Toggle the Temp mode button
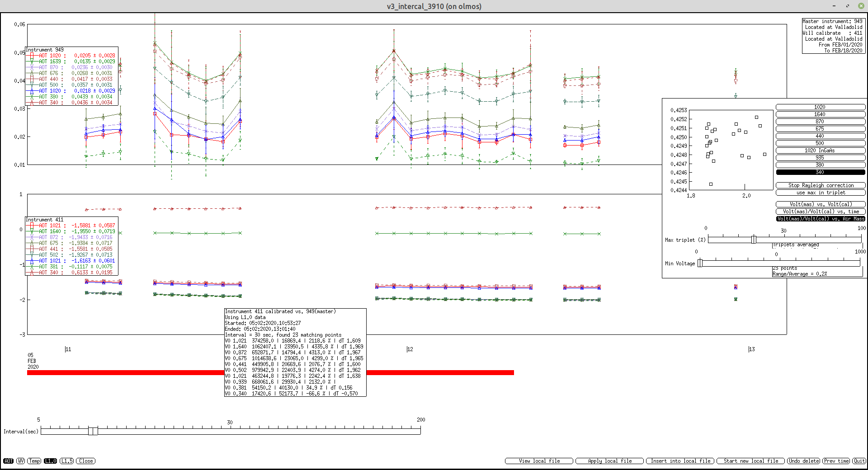868x470 pixels. click(x=34, y=461)
